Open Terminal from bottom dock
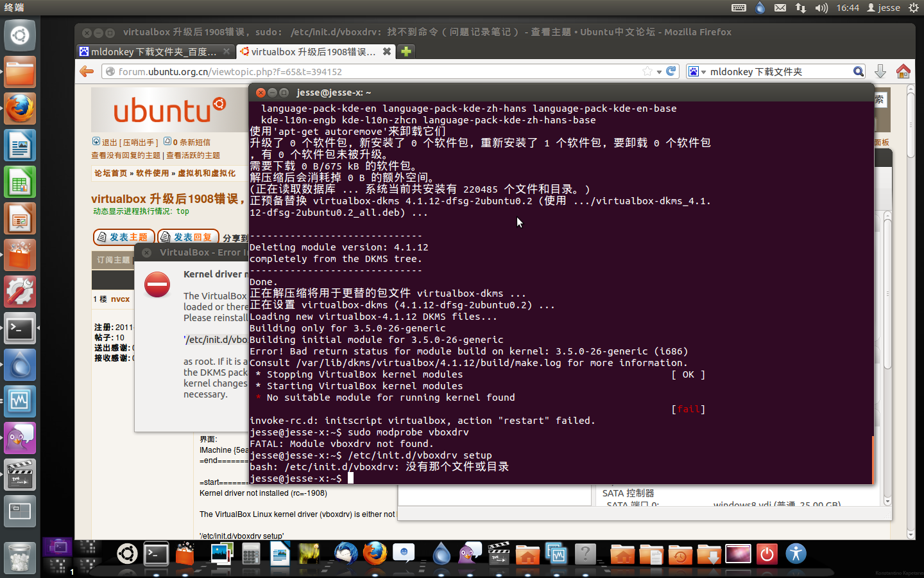This screenshot has width=924, height=578. click(156, 554)
